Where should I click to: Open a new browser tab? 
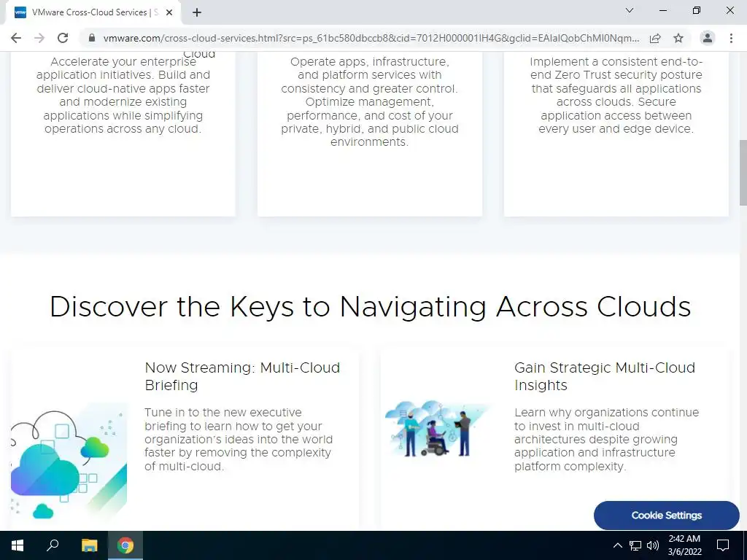click(x=197, y=13)
